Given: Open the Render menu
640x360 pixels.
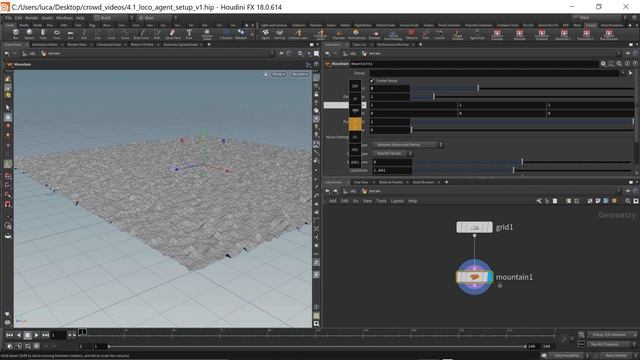Looking at the screenshot, I should [x=31, y=18].
